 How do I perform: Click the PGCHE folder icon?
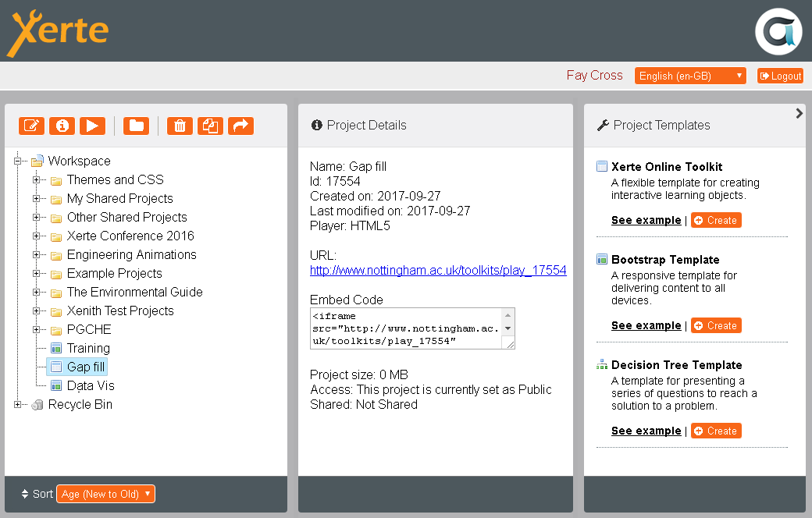pyautogui.click(x=56, y=330)
